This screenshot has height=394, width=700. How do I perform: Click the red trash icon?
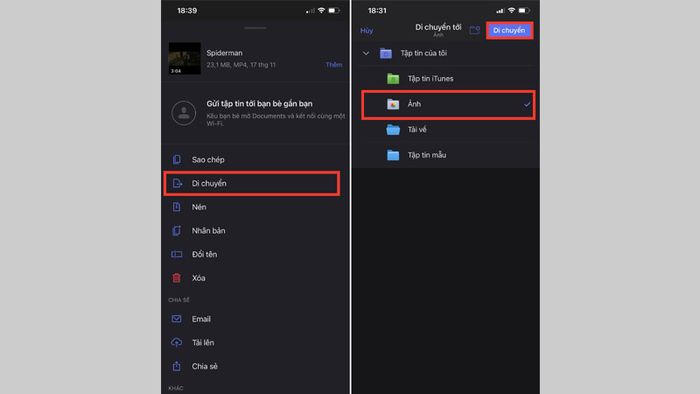tap(177, 278)
